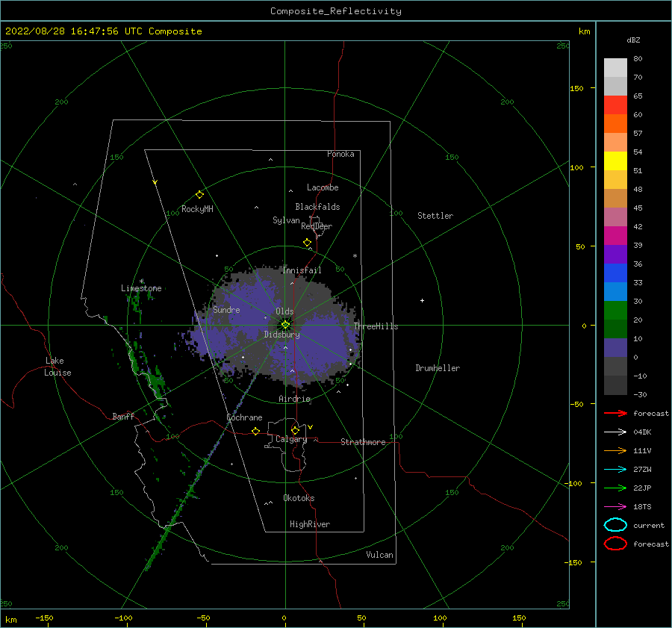Click the yellow V marker northwest of RockyMH
The width and height of the screenshot is (672, 628).
click(x=155, y=182)
